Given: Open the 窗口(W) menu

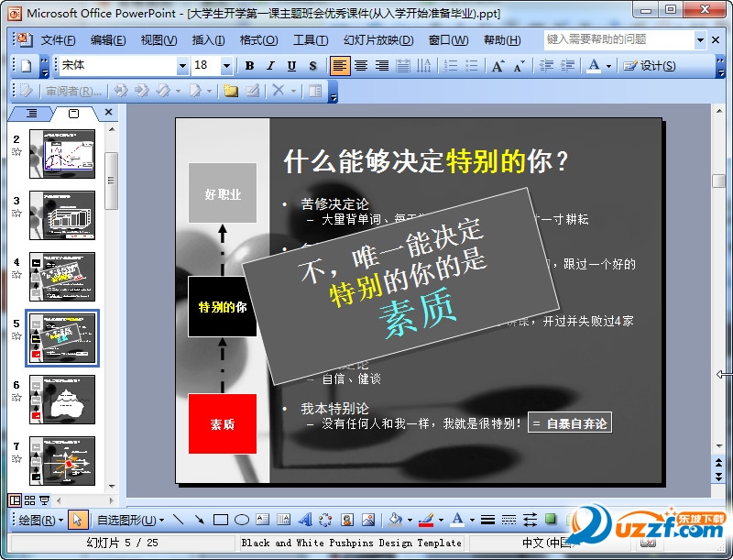Looking at the screenshot, I should pyautogui.click(x=448, y=40).
